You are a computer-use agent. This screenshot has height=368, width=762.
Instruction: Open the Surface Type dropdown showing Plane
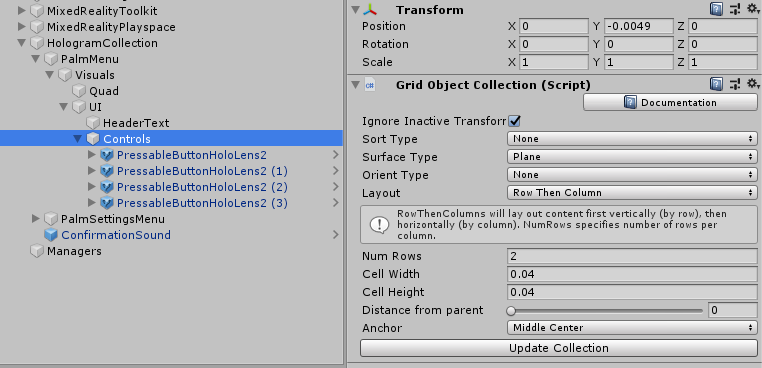[632, 157]
